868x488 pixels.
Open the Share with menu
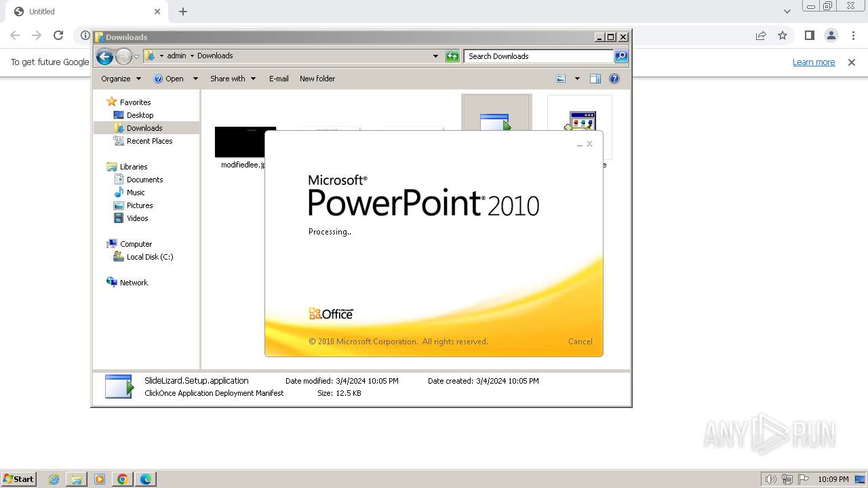coord(233,79)
